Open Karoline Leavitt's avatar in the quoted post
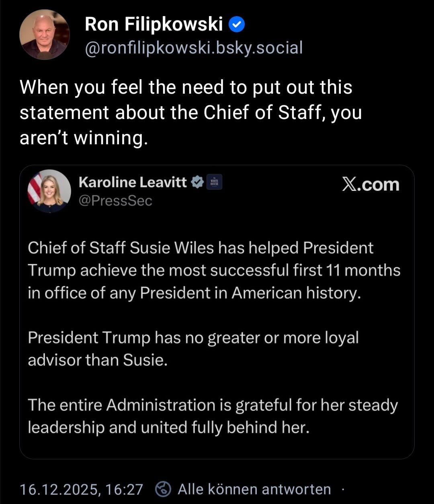Screen dimensions: 434x504 49,191
